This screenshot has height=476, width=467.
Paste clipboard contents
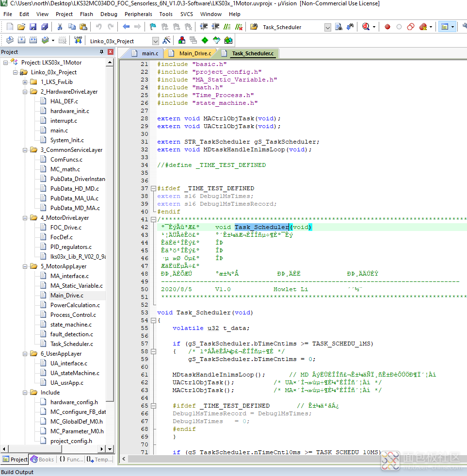coord(83,27)
